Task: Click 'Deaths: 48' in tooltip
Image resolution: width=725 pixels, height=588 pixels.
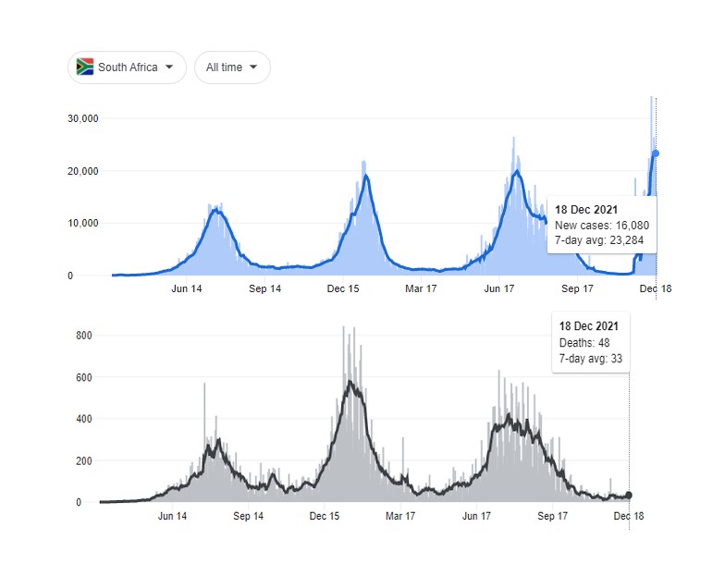Action: click(584, 343)
